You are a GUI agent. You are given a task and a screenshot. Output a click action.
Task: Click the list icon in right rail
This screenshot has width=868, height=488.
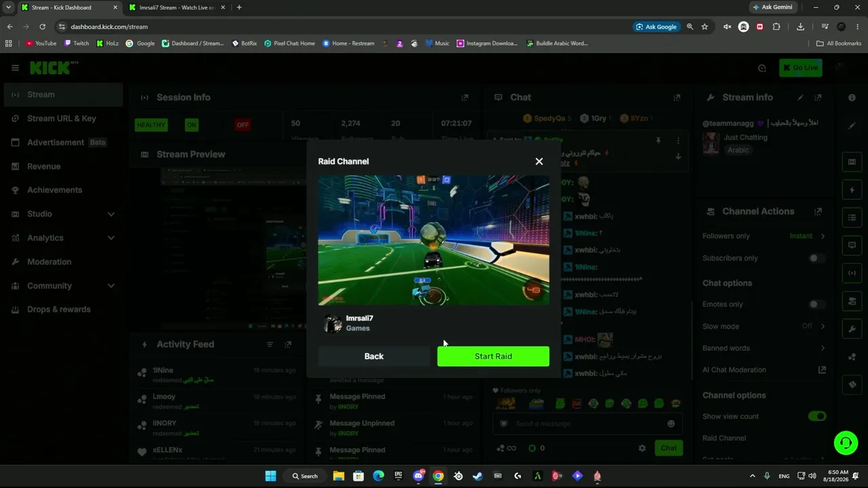852,218
